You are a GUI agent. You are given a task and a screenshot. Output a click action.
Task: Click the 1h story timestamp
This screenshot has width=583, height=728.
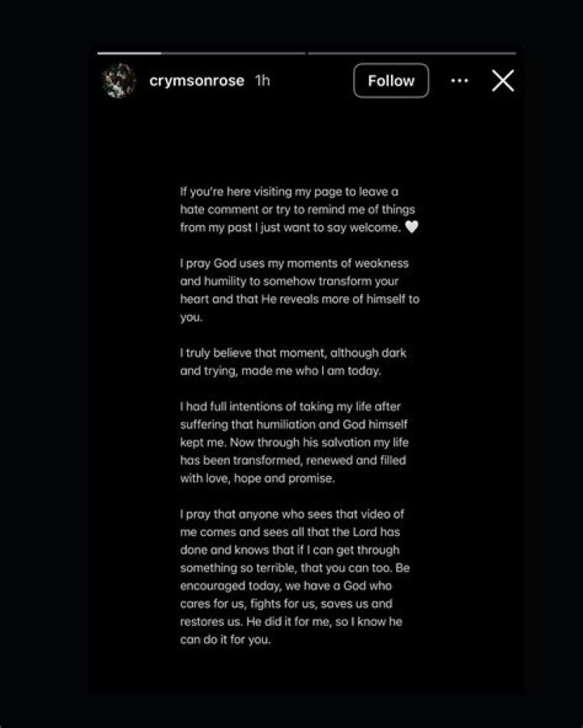click(262, 81)
